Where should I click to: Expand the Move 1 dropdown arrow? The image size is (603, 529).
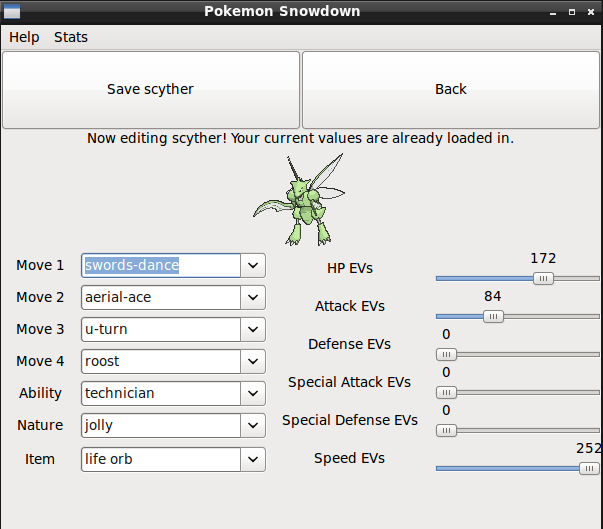253,265
